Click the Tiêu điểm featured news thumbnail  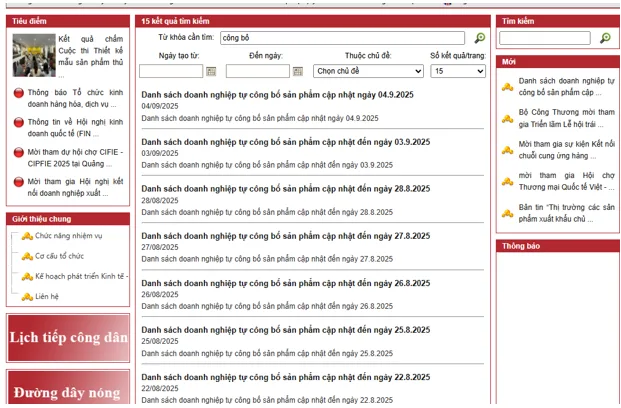click(34, 55)
